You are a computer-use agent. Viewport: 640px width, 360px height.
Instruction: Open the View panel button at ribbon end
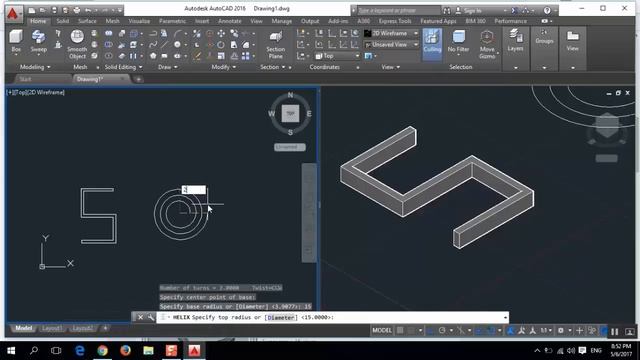point(573,41)
